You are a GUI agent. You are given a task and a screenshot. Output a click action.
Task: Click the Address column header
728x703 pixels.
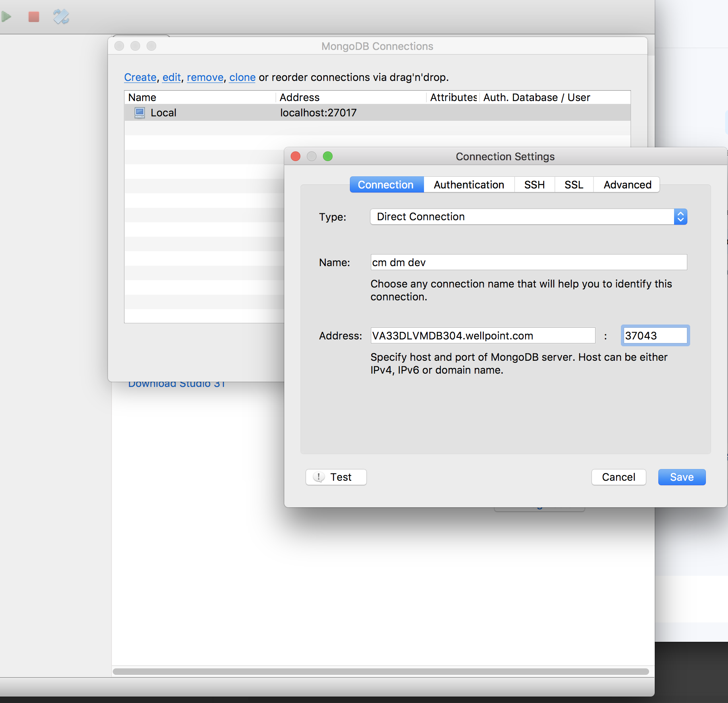click(x=351, y=97)
